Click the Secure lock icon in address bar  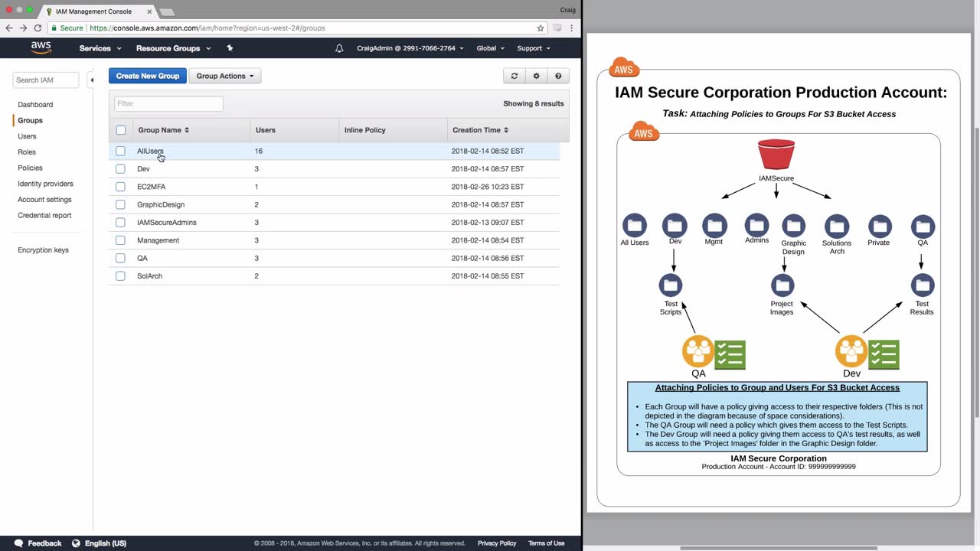(54, 28)
